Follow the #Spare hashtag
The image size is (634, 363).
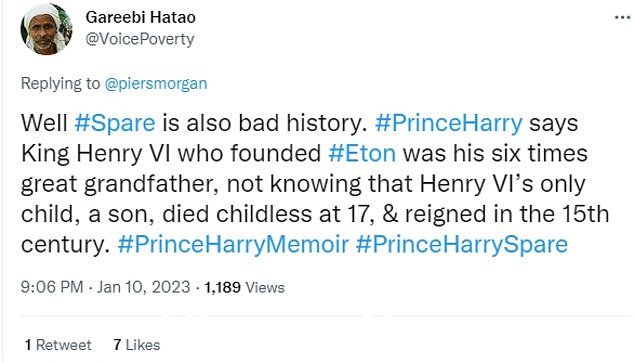(115, 122)
